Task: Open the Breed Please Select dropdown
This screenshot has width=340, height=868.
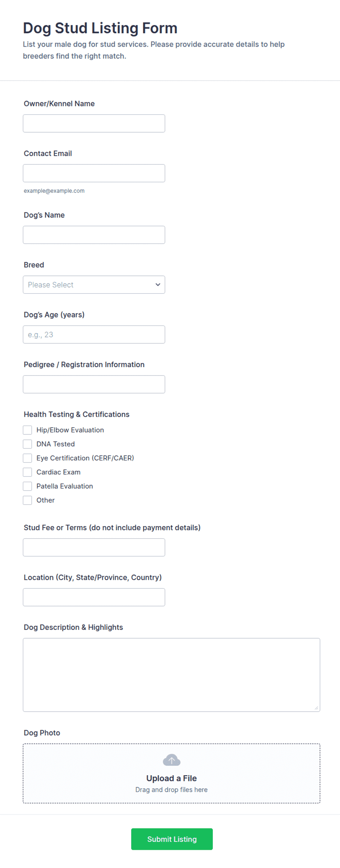Action: coord(94,285)
